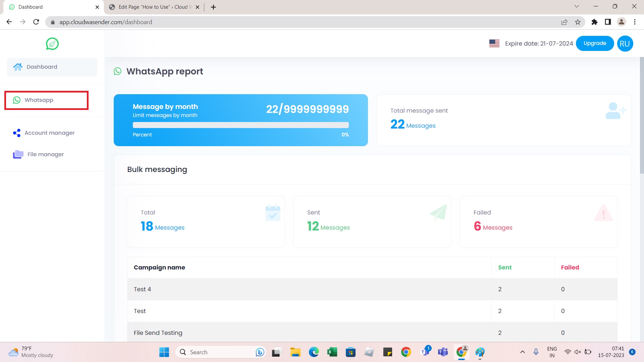Click the RU user avatar icon
Image resolution: width=644 pixels, height=362 pixels.
(x=626, y=43)
